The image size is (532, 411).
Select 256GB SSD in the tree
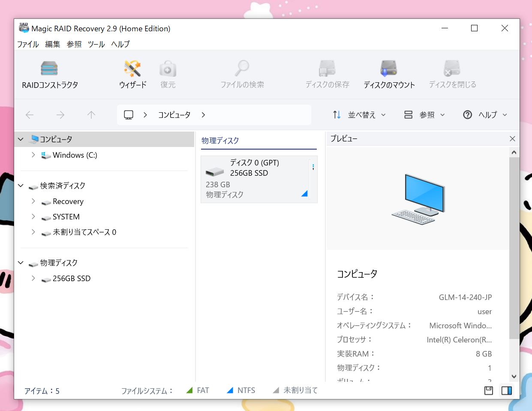(x=72, y=279)
